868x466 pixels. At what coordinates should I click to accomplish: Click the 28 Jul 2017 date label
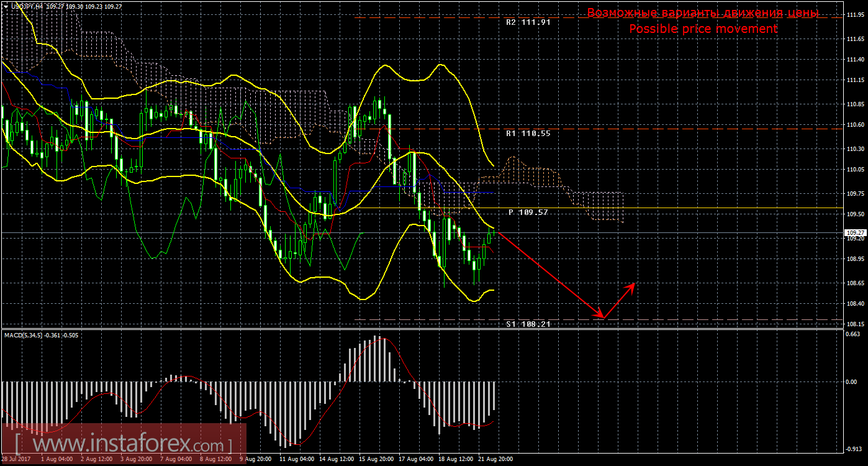[16, 459]
